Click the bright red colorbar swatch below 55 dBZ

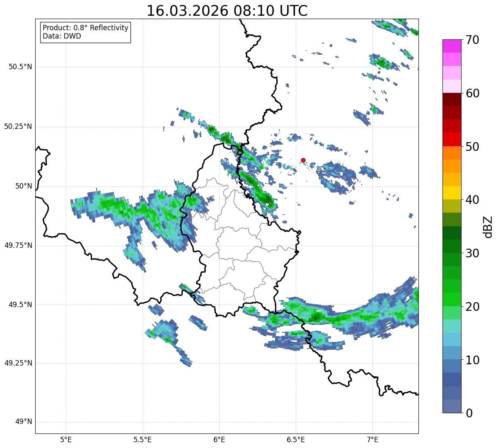[x=452, y=140]
